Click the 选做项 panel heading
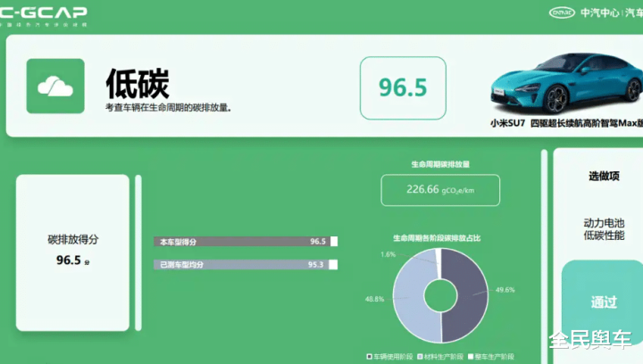The height and width of the screenshot is (364, 643). tap(604, 177)
